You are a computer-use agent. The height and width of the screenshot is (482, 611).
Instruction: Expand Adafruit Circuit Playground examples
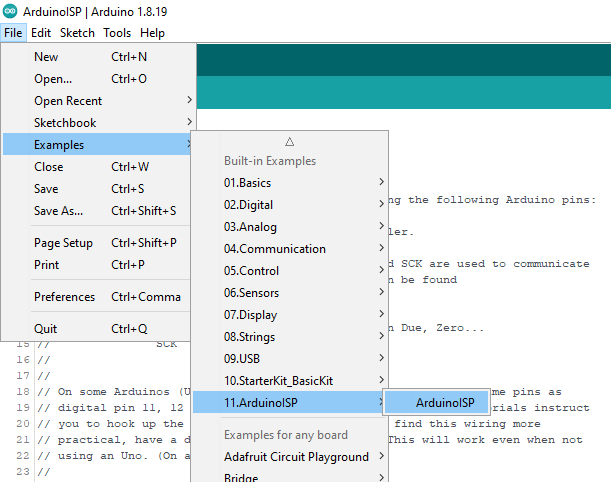(x=290, y=457)
